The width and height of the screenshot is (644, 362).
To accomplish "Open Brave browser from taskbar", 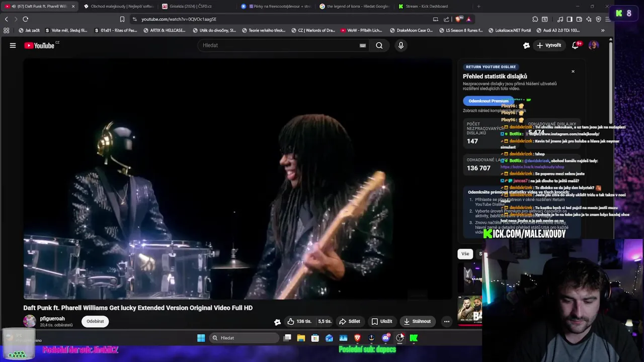I will click(x=357, y=338).
